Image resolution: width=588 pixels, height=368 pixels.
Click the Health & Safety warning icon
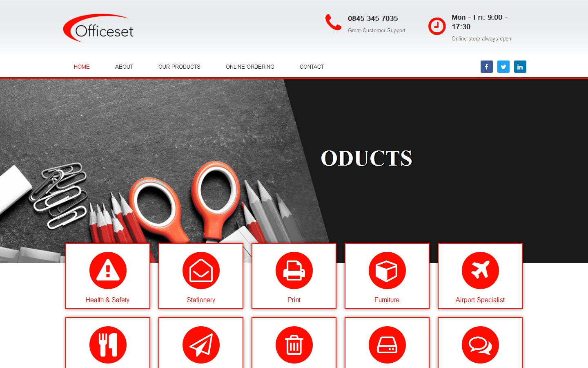[x=107, y=270]
